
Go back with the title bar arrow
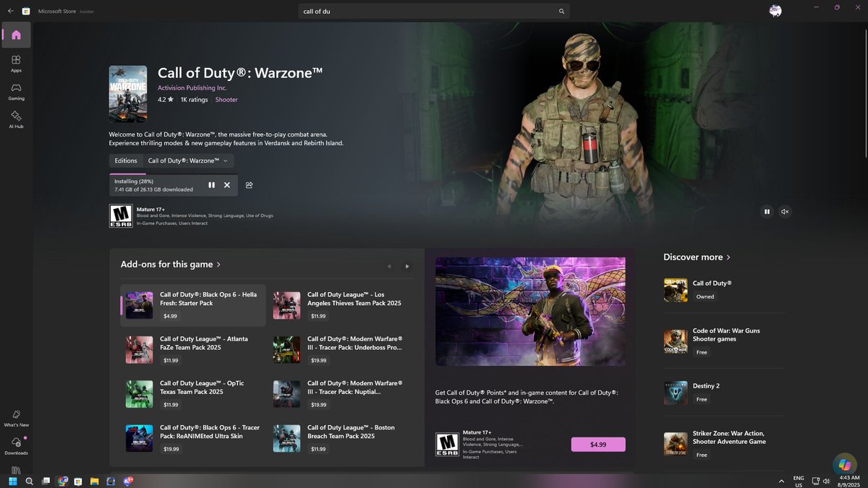click(x=11, y=11)
